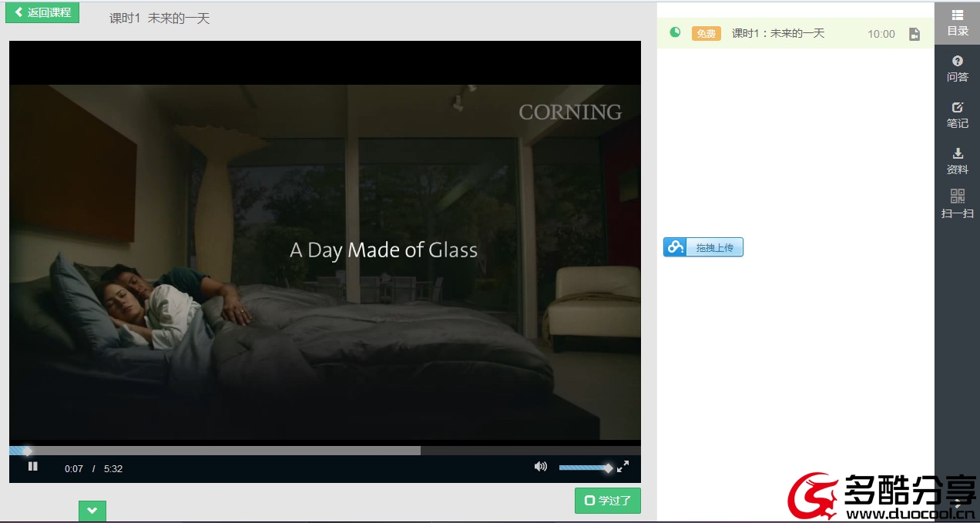The height and width of the screenshot is (523, 980).
Task: Click the lesson video file icon
Action: 915,34
